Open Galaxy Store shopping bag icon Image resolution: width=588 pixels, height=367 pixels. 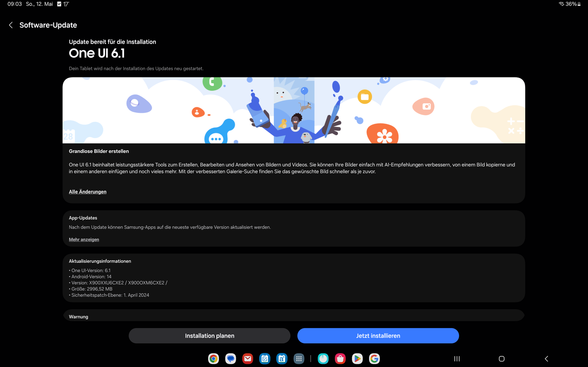(x=340, y=358)
